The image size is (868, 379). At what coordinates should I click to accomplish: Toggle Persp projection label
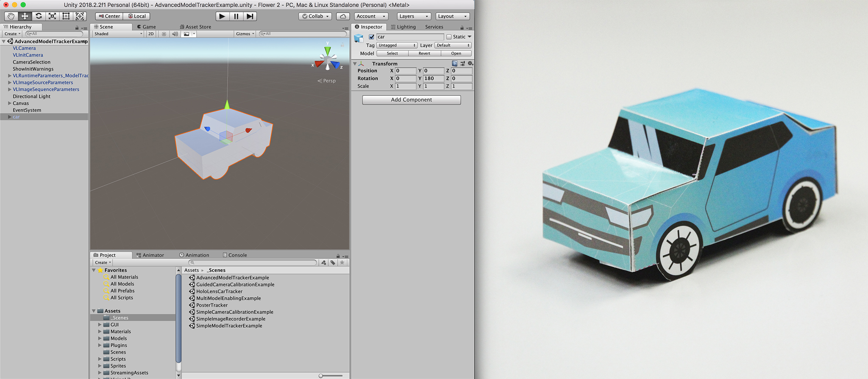pos(327,81)
